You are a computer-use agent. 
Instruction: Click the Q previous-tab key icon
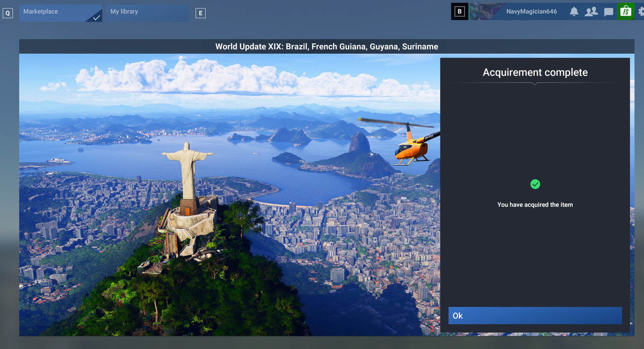coord(8,14)
